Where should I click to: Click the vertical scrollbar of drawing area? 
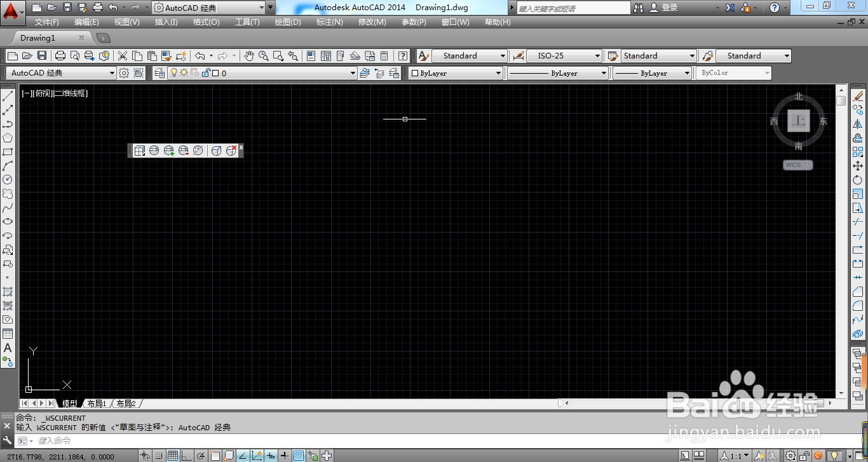click(x=841, y=241)
